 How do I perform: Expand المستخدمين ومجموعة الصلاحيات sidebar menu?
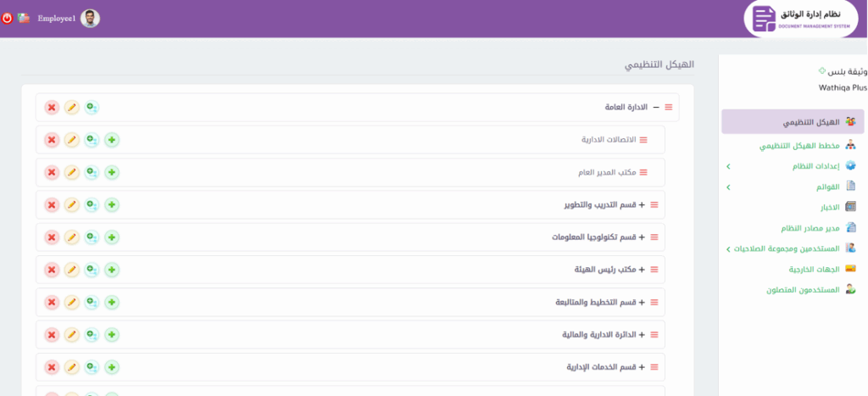click(x=728, y=249)
